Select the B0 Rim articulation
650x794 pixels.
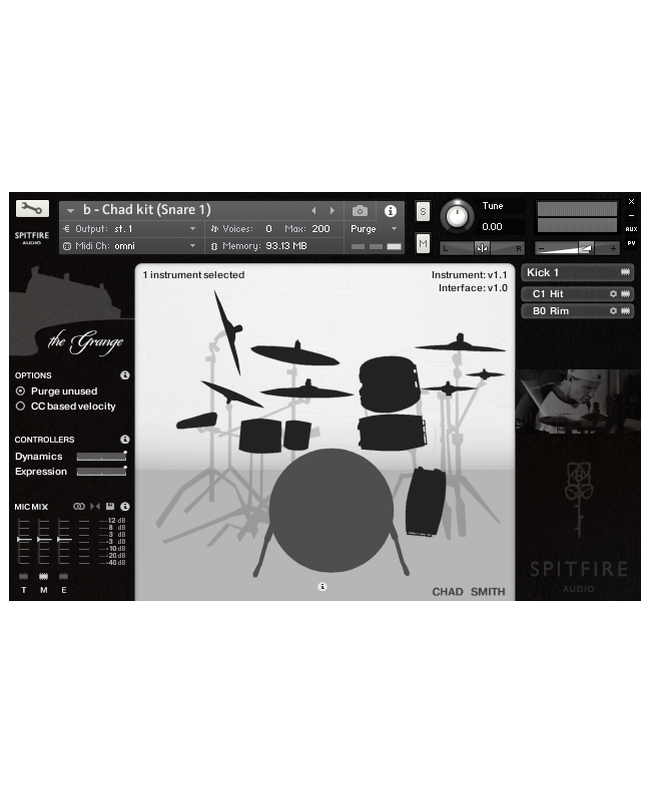(565, 311)
